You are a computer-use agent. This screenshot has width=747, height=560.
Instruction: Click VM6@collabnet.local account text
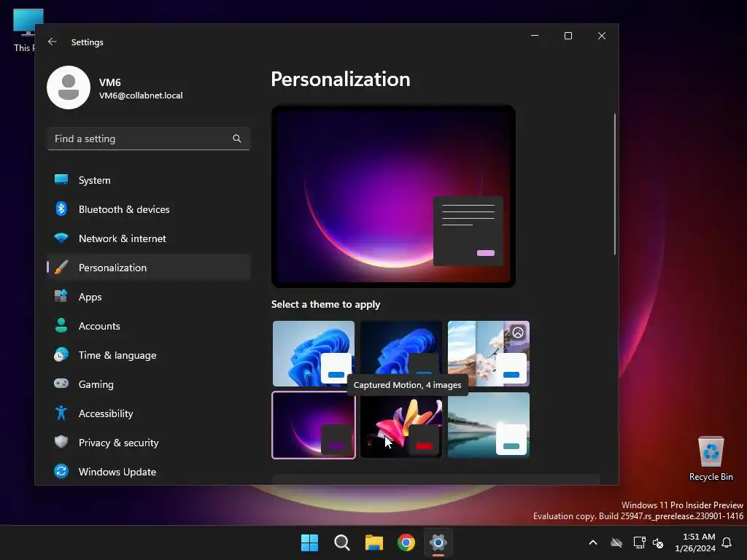[141, 96]
